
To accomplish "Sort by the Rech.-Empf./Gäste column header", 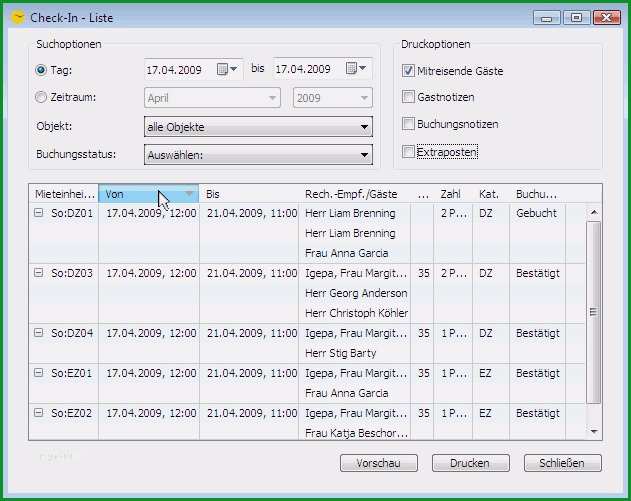I will pos(355,194).
